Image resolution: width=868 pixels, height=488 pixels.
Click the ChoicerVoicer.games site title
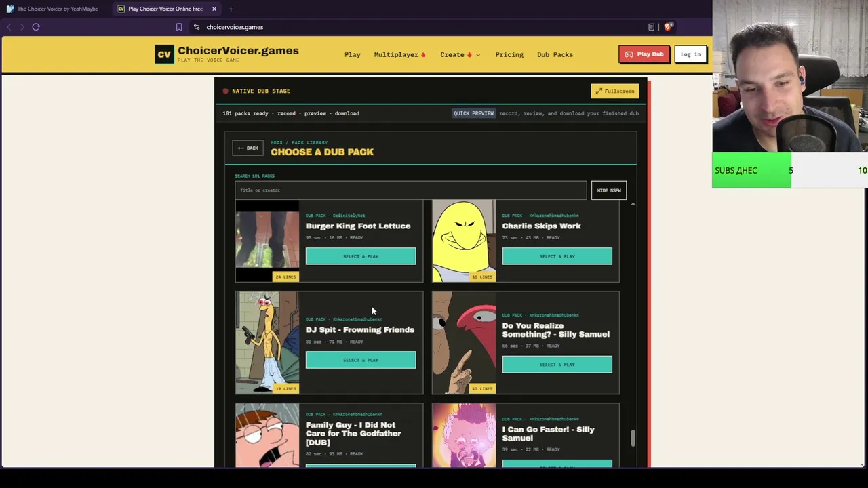(238, 51)
